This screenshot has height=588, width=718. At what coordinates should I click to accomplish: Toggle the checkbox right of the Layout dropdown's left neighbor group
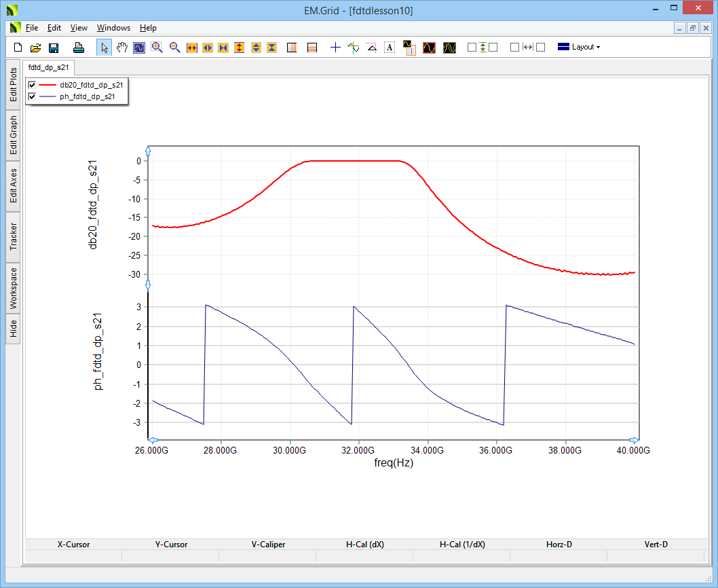pyautogui.click(x=540, y=48)
